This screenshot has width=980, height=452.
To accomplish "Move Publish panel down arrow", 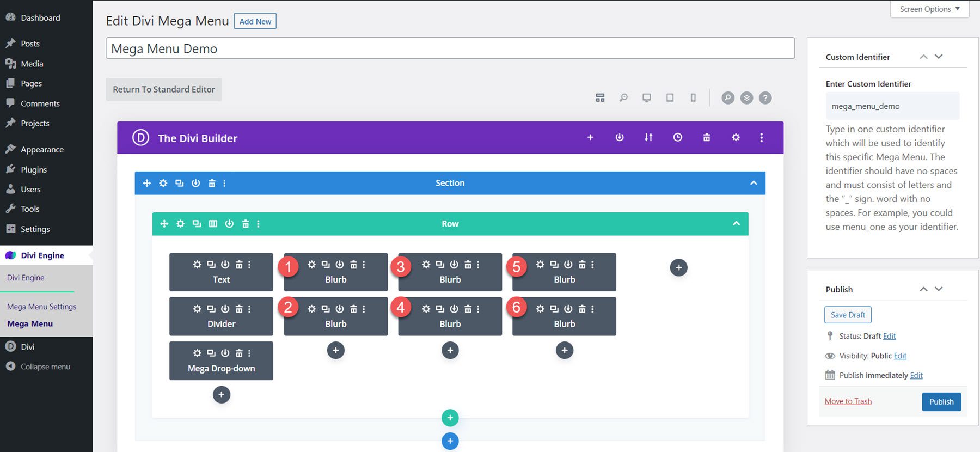I will tap(939, 289).
